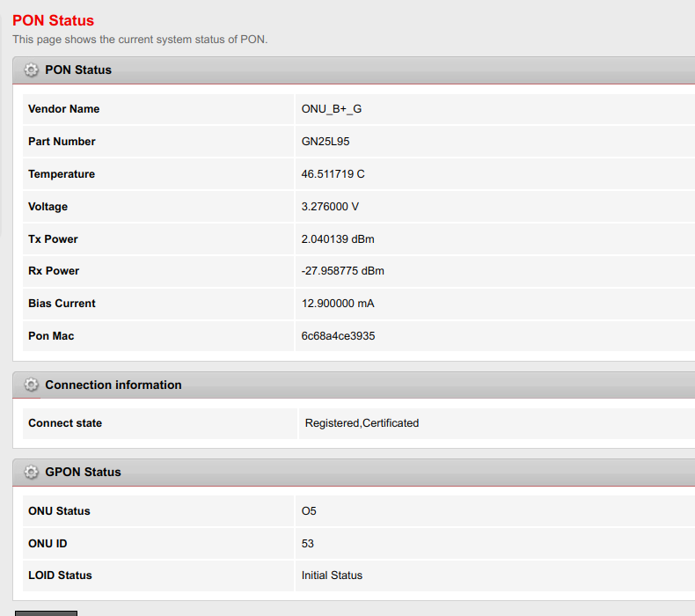Click the PON Status section header text
The width and height of the screenshot is (695, 616).
click(x=78, y=70)
